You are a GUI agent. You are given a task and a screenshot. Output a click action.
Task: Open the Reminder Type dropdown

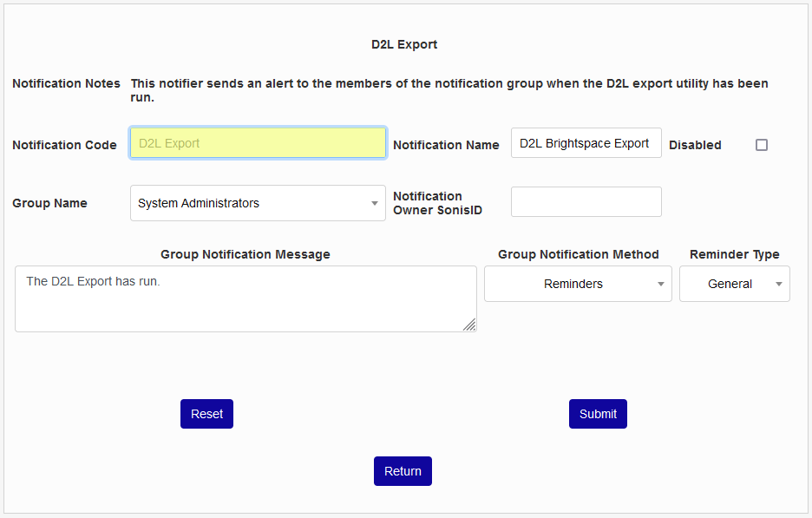coord(734,284)
